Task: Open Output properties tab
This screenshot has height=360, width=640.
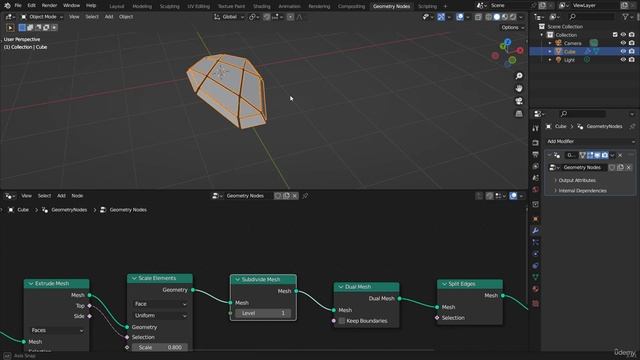Action: pyautogui.click(x=536, y=155)
